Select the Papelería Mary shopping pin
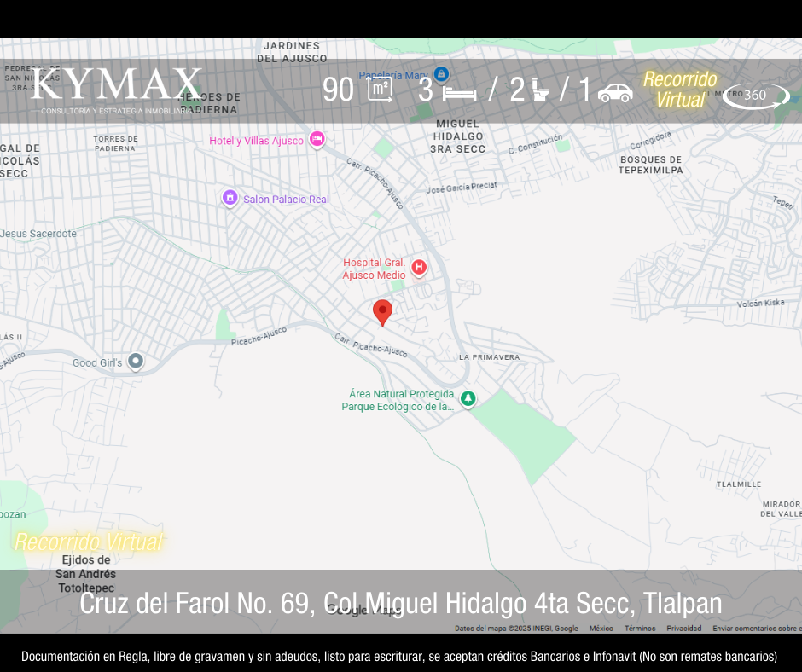The height and width of the screenshot is (672, 802). coord(441,74)
